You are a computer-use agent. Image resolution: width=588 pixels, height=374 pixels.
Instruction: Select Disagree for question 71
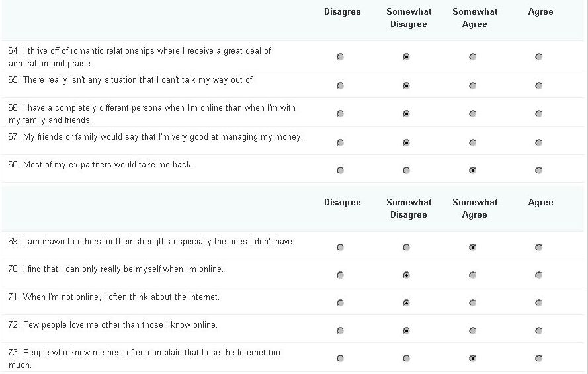340,303
